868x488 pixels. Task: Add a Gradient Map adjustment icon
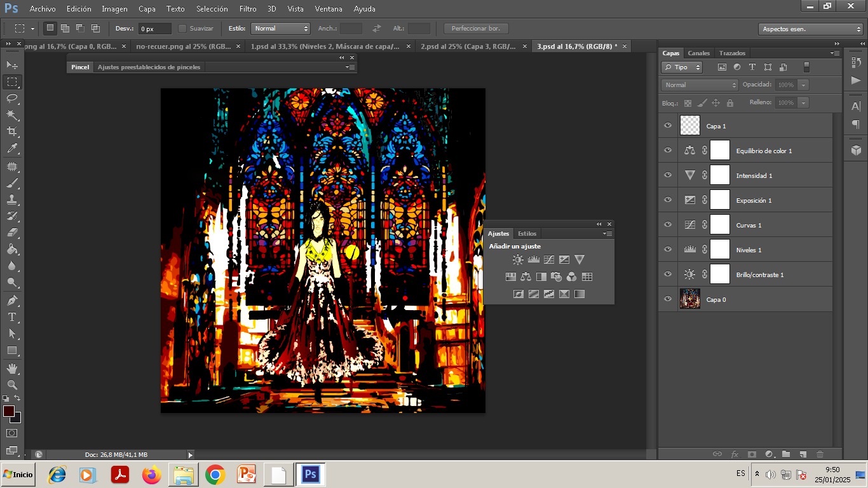coord(580,294)
